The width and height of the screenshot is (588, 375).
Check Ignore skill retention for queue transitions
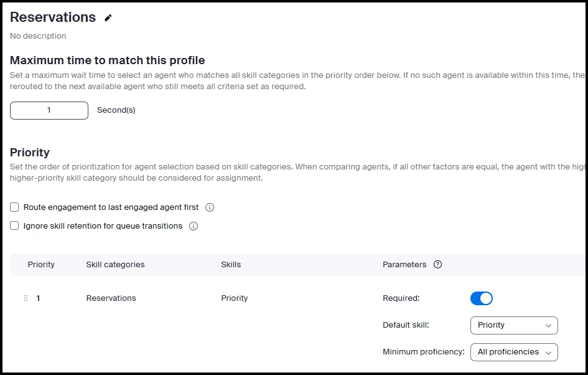click(x=14, y=226)
